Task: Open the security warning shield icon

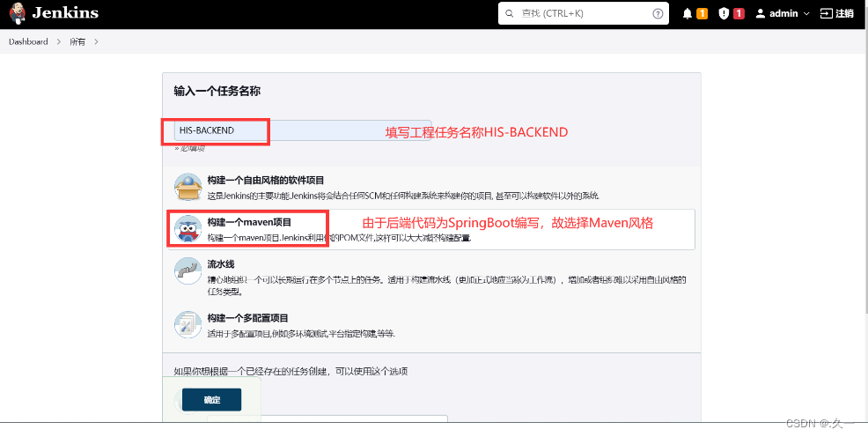Action: pos(724,13)
